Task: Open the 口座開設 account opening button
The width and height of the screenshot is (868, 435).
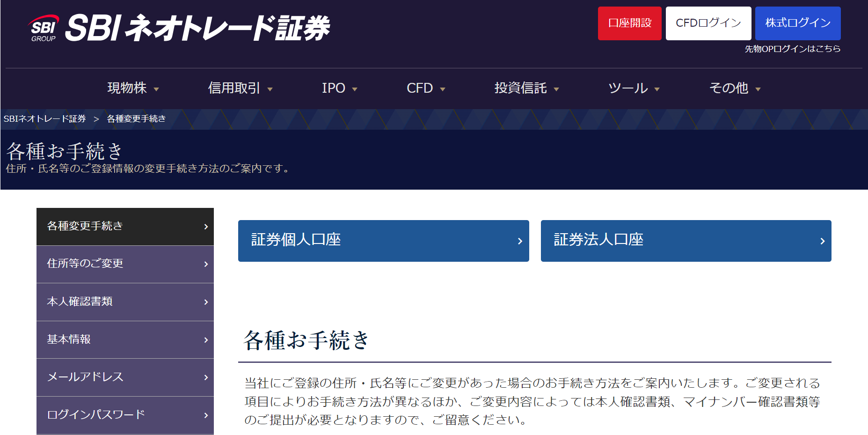Action: 629,23
